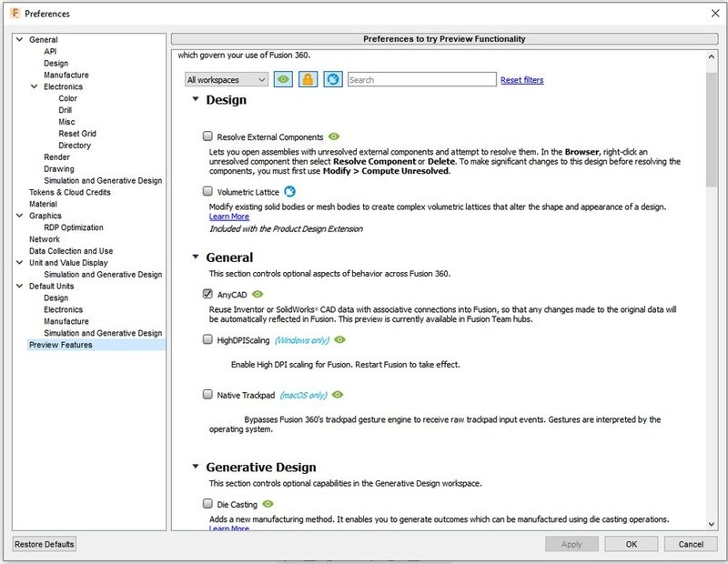Click the eye icon next to AnyCAD

coord(258,294)
